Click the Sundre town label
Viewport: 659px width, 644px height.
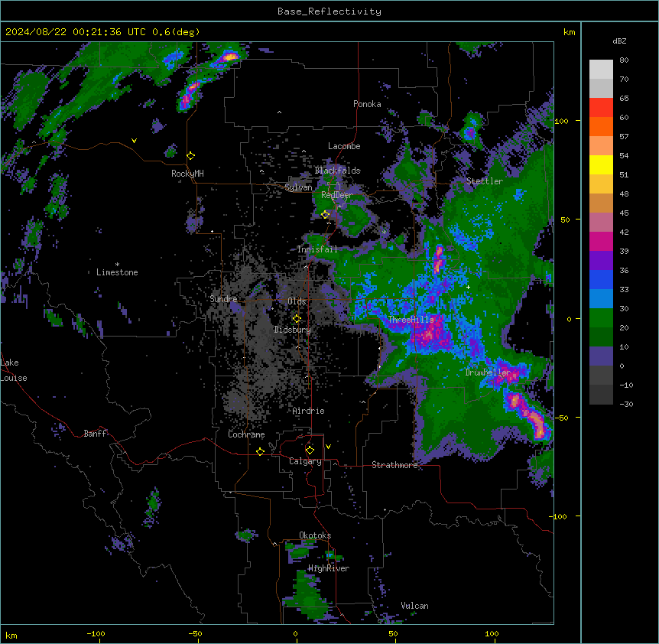click(223, 299)
